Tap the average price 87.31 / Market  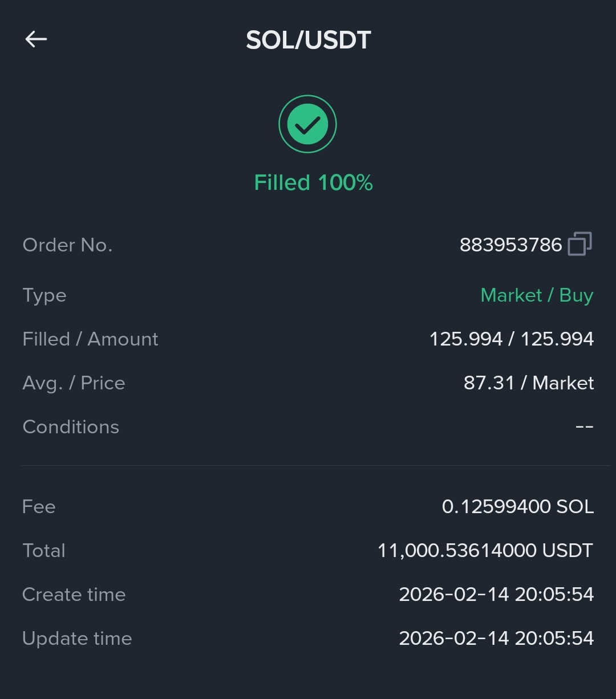pyautogui.click(x=529, y=383)
